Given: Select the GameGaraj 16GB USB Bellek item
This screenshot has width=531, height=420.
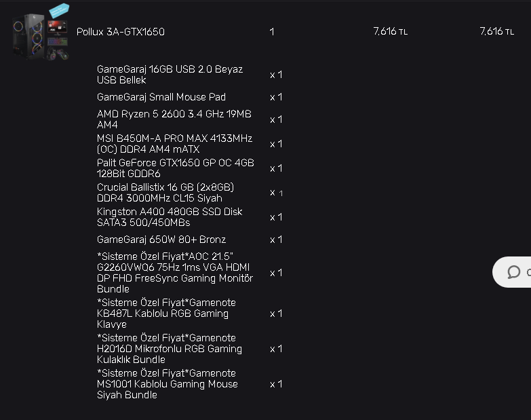Looking at the screenshot, I should pyautogui.click(x=170, y=75).
